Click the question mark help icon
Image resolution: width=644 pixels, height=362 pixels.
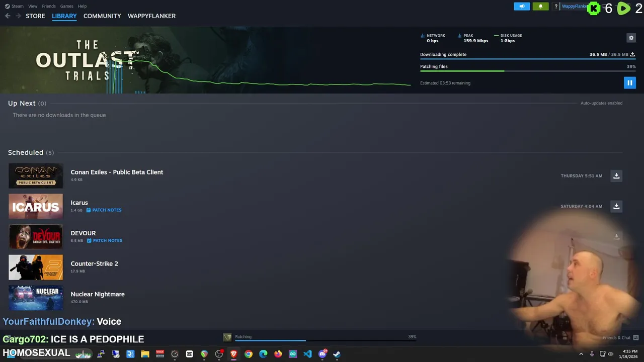click(x=556, y=6)
